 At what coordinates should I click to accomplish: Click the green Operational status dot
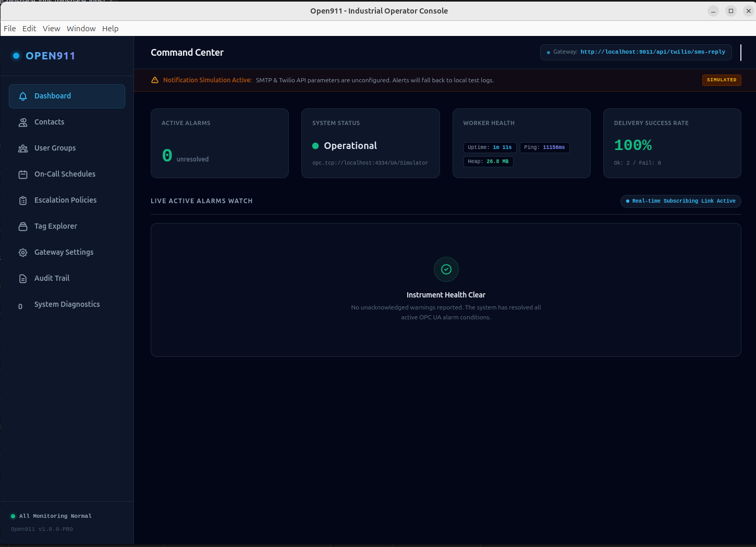point(315,146)
